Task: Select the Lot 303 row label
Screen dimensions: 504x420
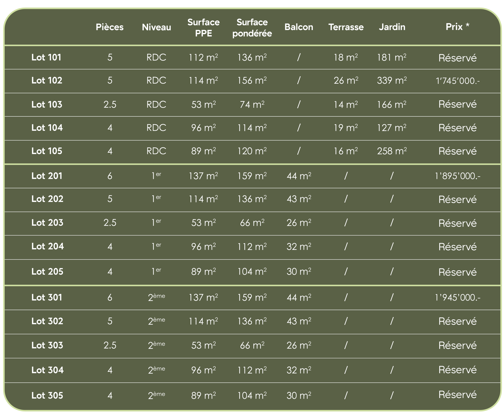Action: coord(47,345)
